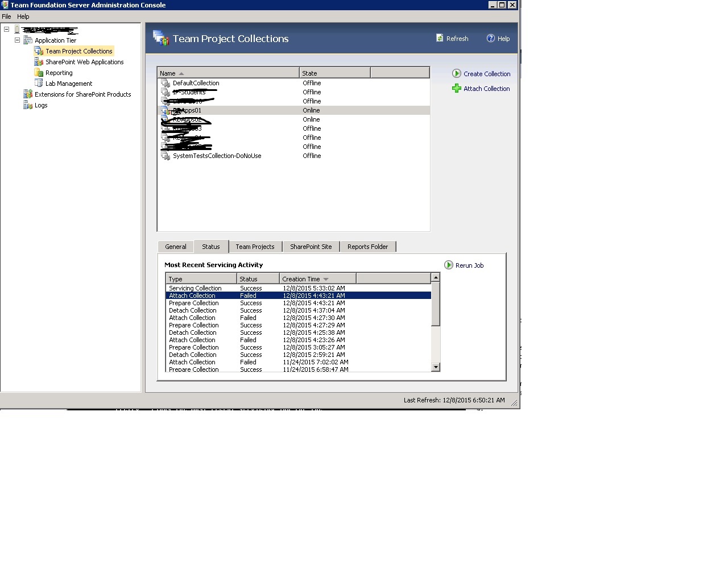Switch to the SharePoint Site tab
Viewport: 728px width, 582px height.
pos(311,247)
